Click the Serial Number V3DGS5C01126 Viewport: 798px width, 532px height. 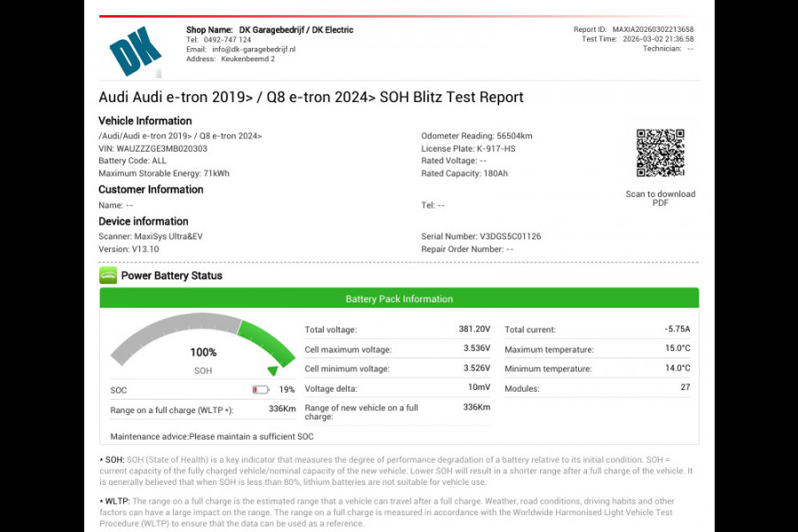pyautogui.click(x=510, y=237)
